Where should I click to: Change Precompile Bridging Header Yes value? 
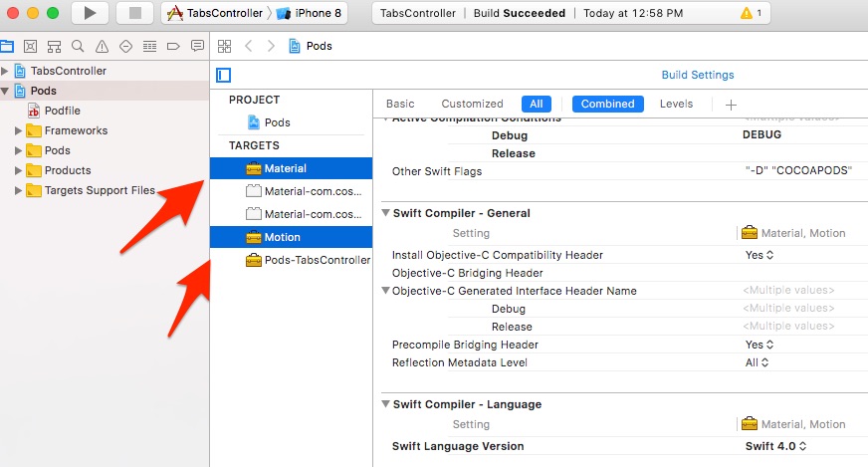coord(759,345)
